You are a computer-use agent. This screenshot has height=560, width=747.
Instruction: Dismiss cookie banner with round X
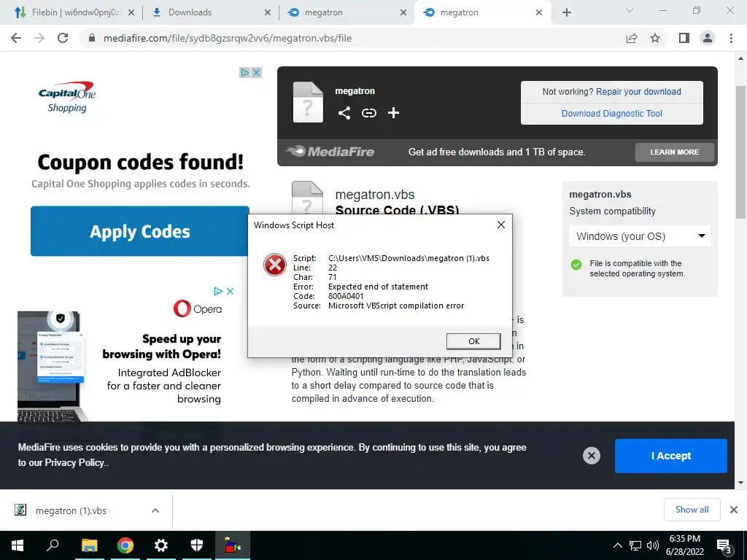[591, 456]
